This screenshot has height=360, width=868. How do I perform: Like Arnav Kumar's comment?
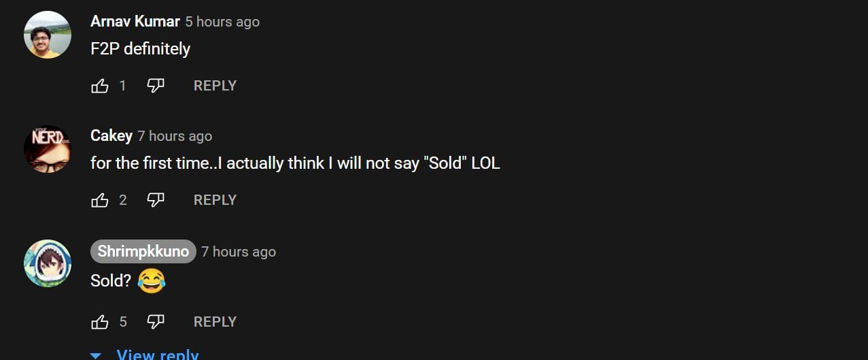coord(100,86)
